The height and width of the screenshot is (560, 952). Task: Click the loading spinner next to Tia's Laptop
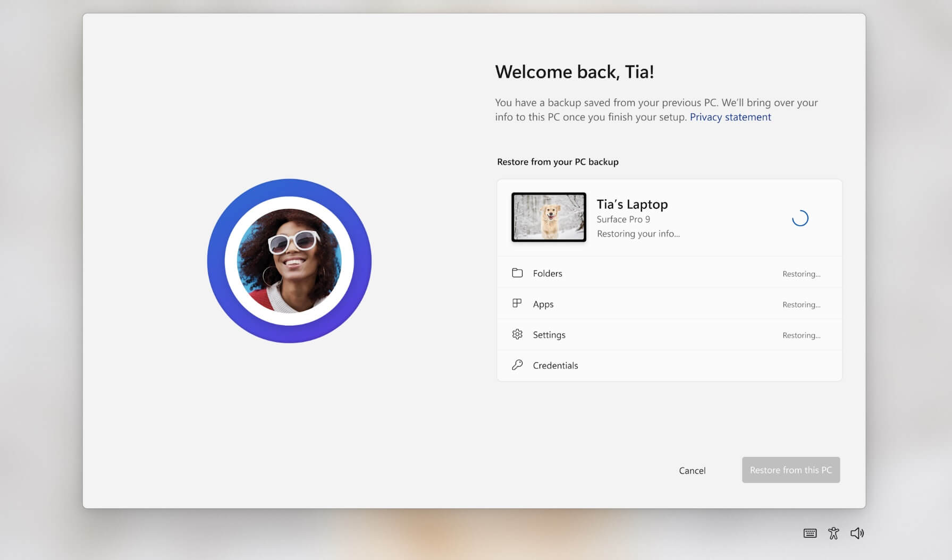pos(801,218)
